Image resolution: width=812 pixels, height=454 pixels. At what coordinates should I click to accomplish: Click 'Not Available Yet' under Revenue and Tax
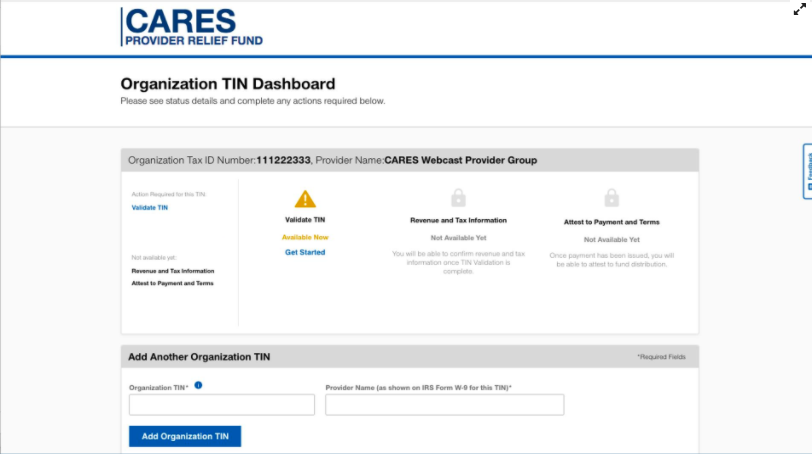pos(458,238)
